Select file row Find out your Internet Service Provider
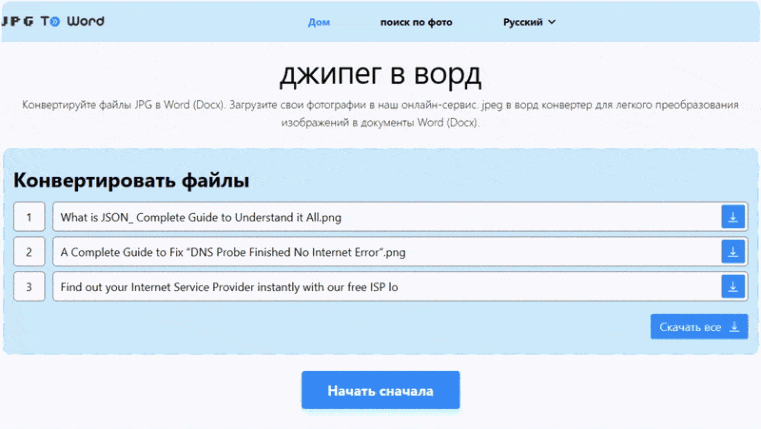 pos(400,286)
